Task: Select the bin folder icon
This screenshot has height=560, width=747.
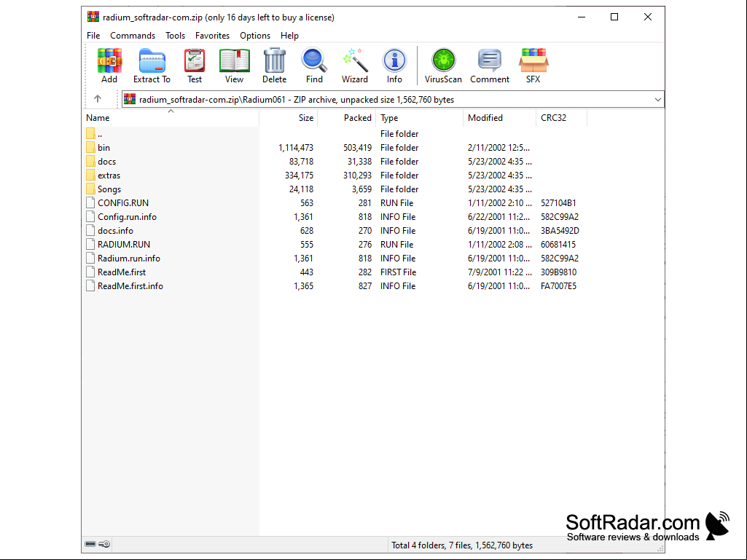Action: click(x=90, y=147)
